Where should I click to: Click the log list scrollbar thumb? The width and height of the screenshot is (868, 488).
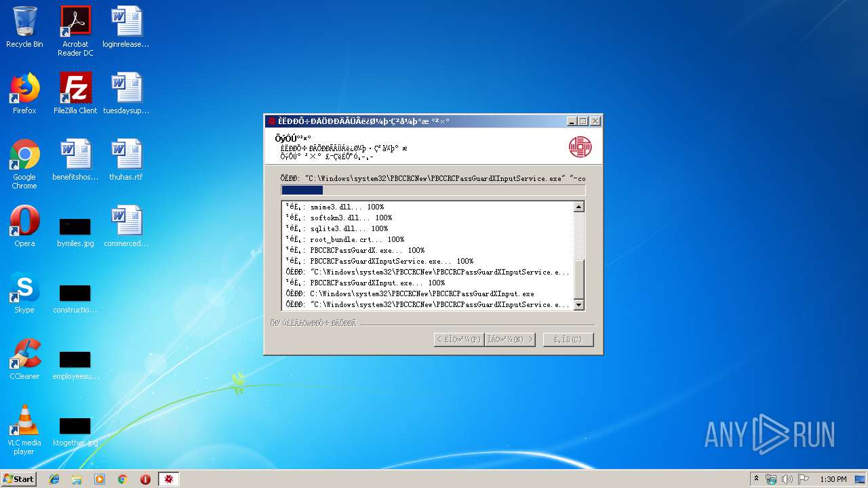[579, 279]
